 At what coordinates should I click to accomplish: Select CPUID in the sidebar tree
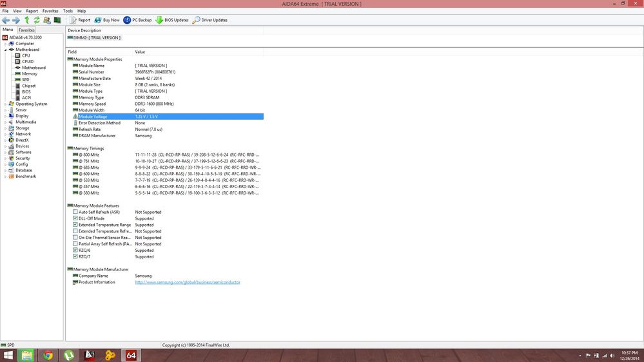coord(28,62)
